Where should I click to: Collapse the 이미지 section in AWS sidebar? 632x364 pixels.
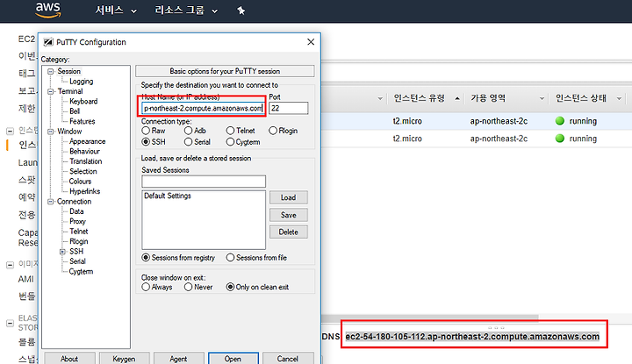tap(10, 265)
